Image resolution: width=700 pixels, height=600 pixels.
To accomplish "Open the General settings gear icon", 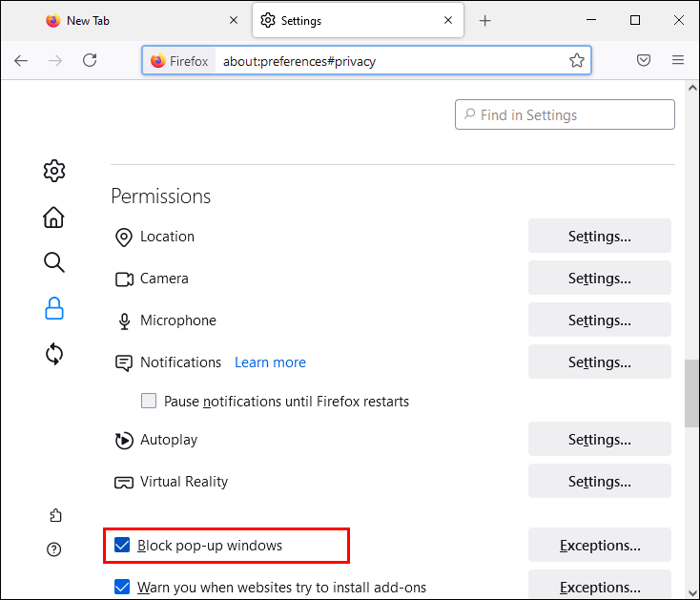I will click(54, 171).
